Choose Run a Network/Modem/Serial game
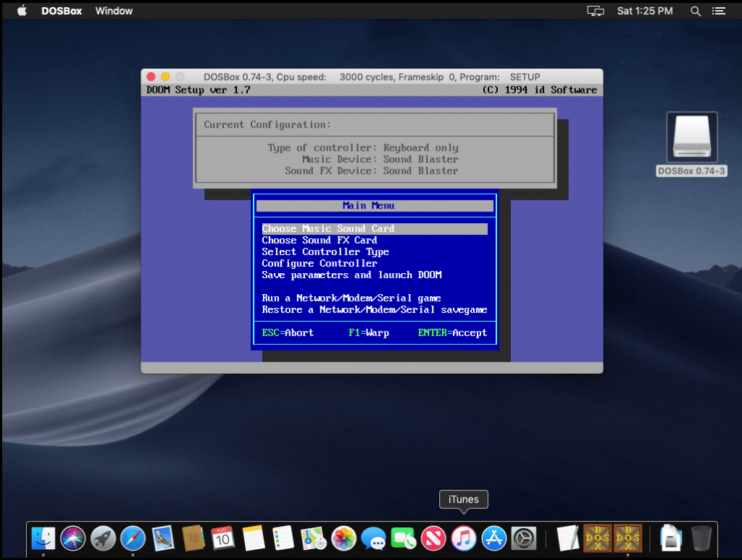Screen dimensions: 742x560 click(x=351, y=298)
